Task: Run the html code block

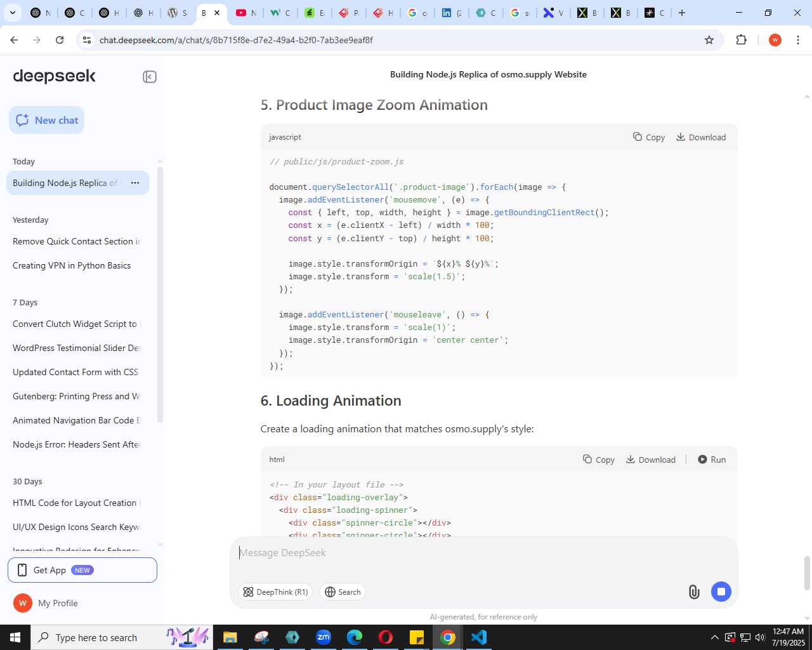Action: click(712, 460)
